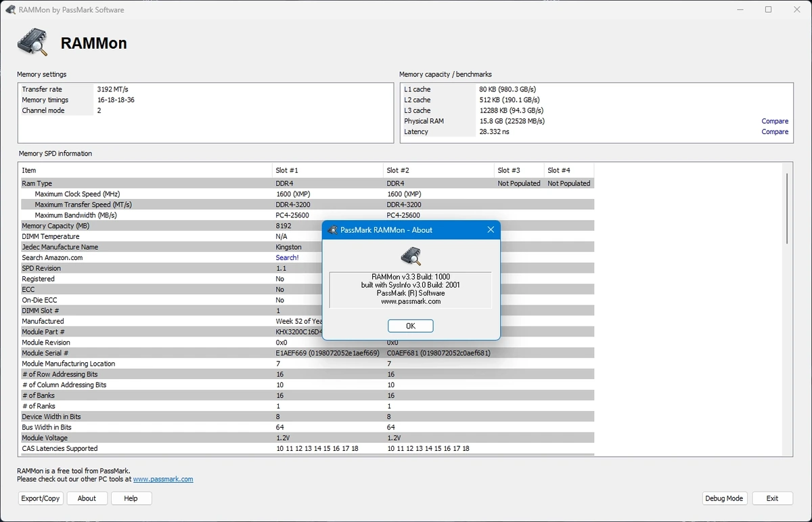Select CAS Latencies Supported row label

pyautogui.click(x=60, y=448)
